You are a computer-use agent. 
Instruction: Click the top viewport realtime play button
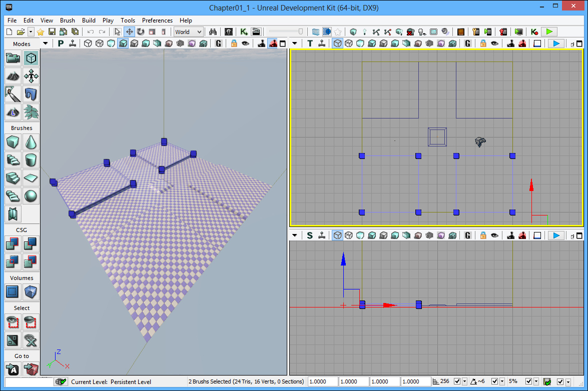555,43
